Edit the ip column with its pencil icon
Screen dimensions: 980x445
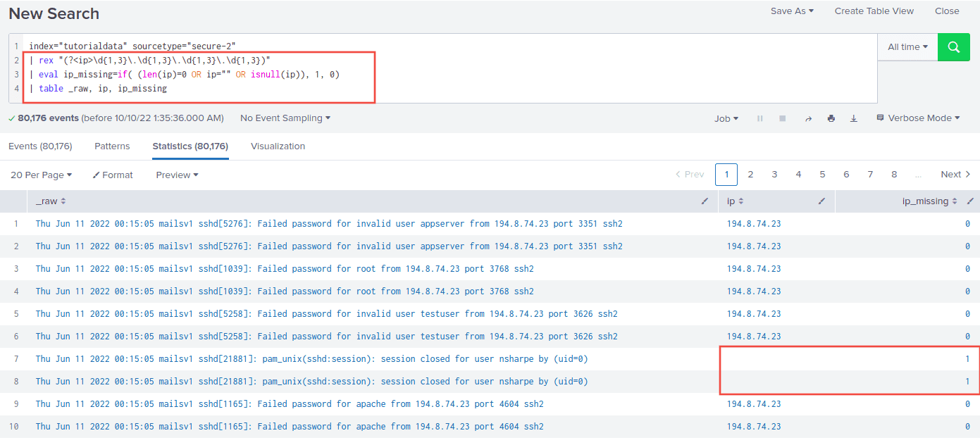click(821, 201)
